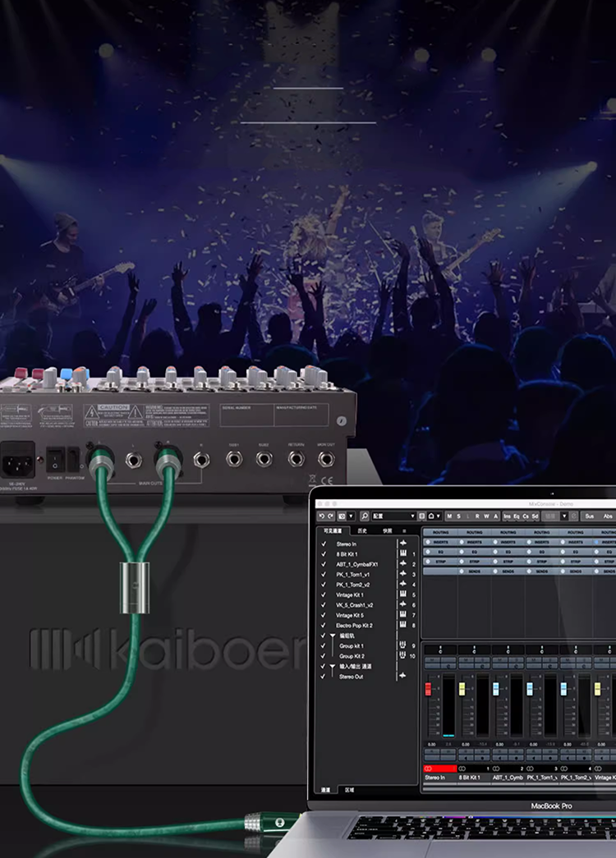This screenshot has height=858, width=616.
Task: Click the EQ bypass toolbar button
Action: point(517,516)
